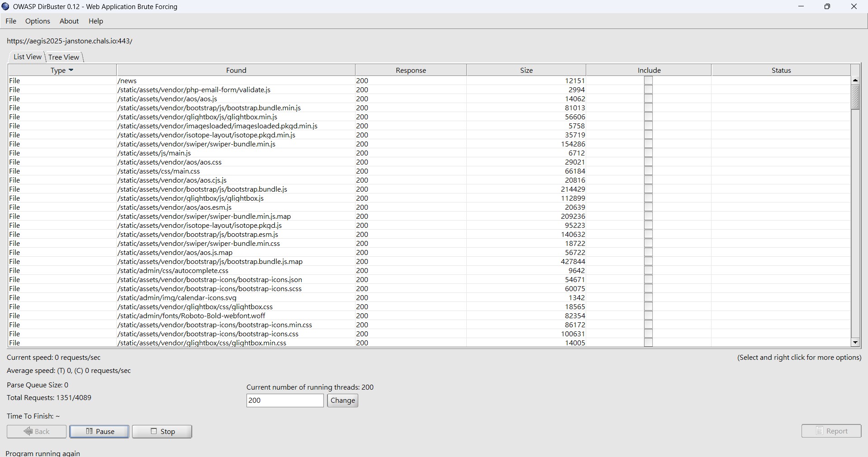Open the Options menu

[x=38, y=21]
